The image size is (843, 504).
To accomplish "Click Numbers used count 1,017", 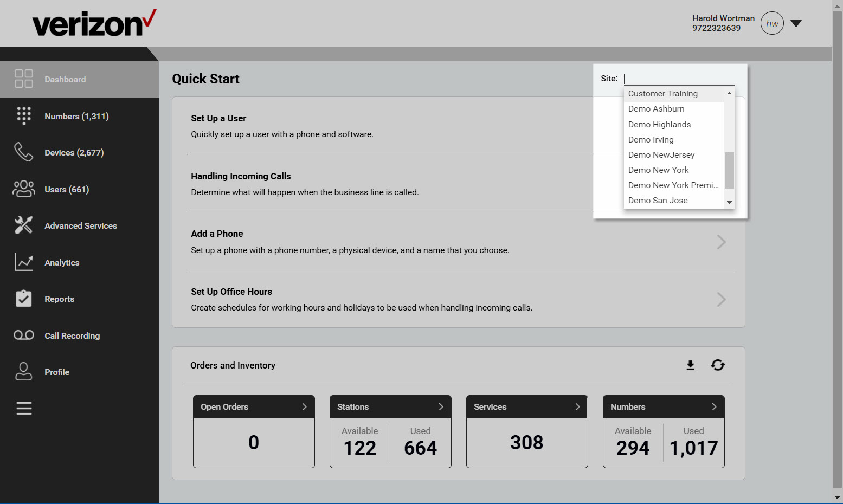I will (x=693, y=448).
